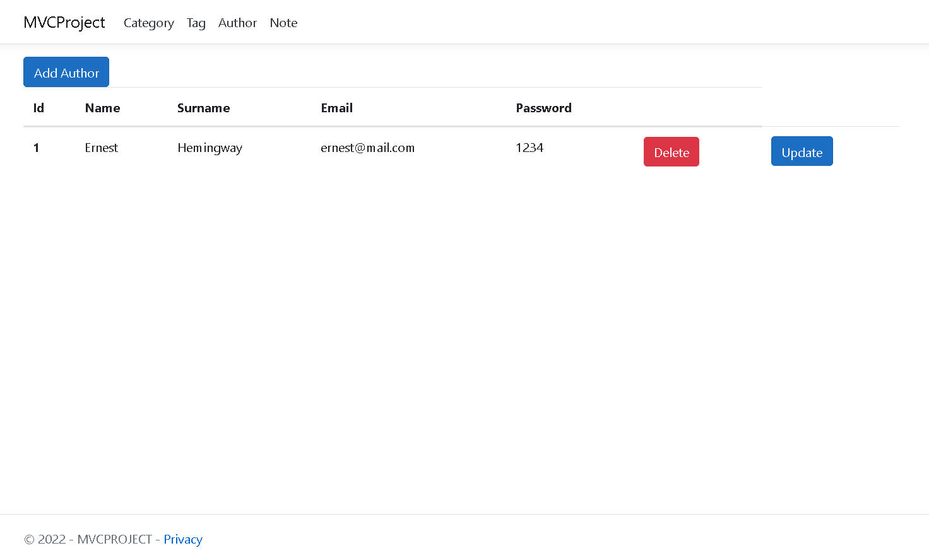Viewport: 929px width, 560px height.
Task: Click the Surname column header
Action: click(203, 108)
